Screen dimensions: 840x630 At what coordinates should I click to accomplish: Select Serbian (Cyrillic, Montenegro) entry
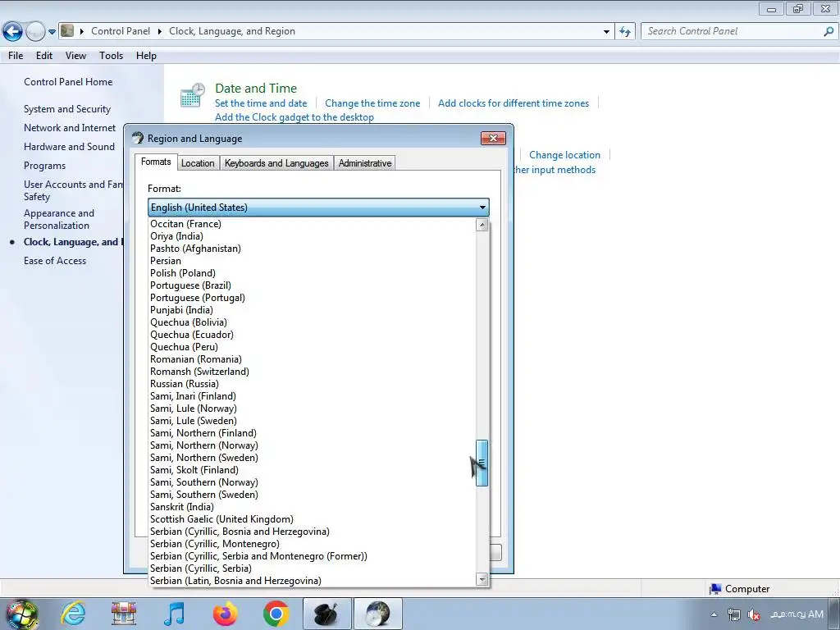pyautogui.click(x=313, y=545)
